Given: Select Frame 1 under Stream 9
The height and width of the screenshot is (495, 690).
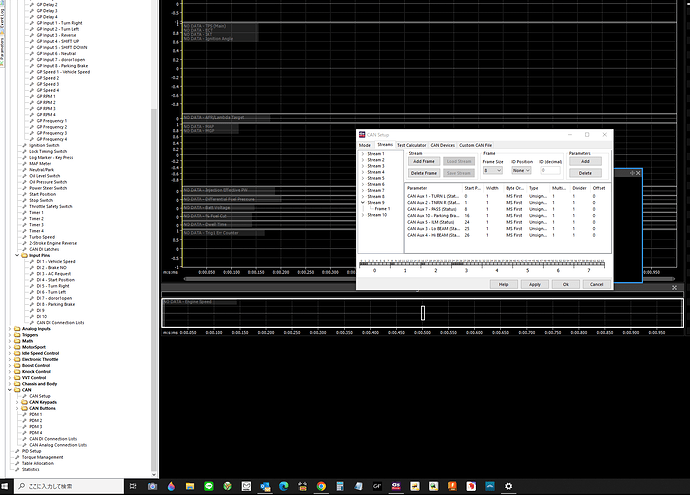Looking at the screenshot, I should point(382,208).
